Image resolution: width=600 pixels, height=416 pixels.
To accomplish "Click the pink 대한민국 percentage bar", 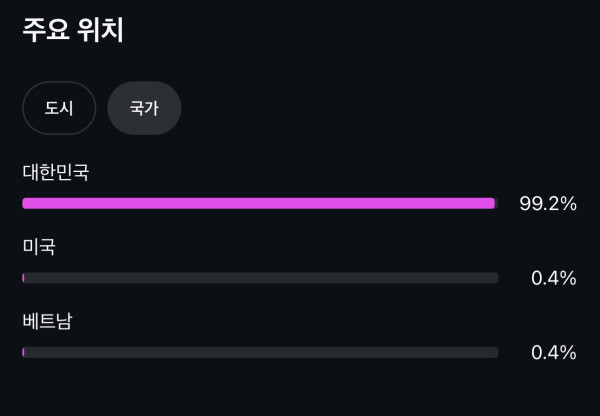I will point(259,203).
